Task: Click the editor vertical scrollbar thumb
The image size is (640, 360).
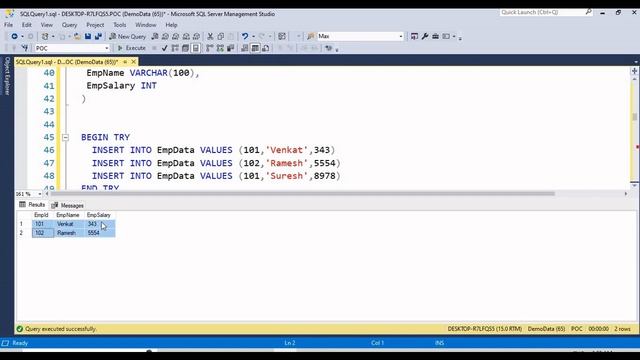Action: [x=634, y=117]
